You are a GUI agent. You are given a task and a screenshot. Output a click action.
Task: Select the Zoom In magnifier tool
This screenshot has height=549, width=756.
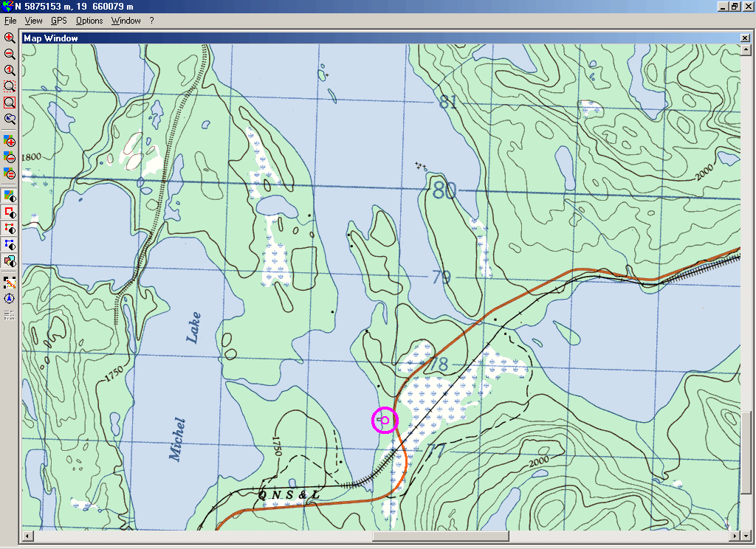pos(10,38)
